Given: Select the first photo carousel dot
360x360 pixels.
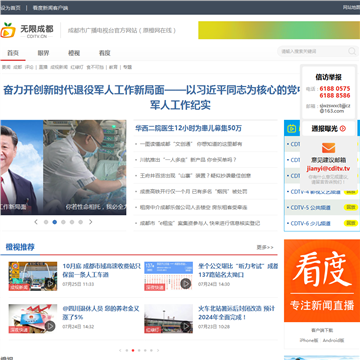Looking at the screenshot, I should pos(46,222).
